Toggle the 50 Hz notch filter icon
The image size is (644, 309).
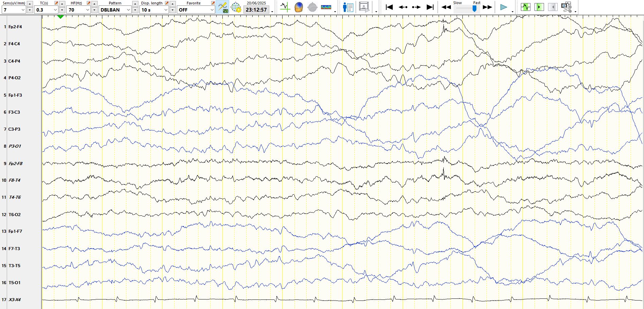pos(223,7)
